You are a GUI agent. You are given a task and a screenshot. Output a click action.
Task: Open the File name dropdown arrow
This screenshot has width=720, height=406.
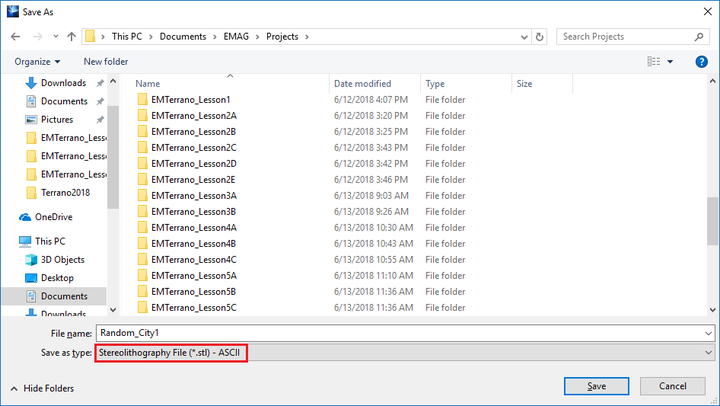tap(709, 334)
